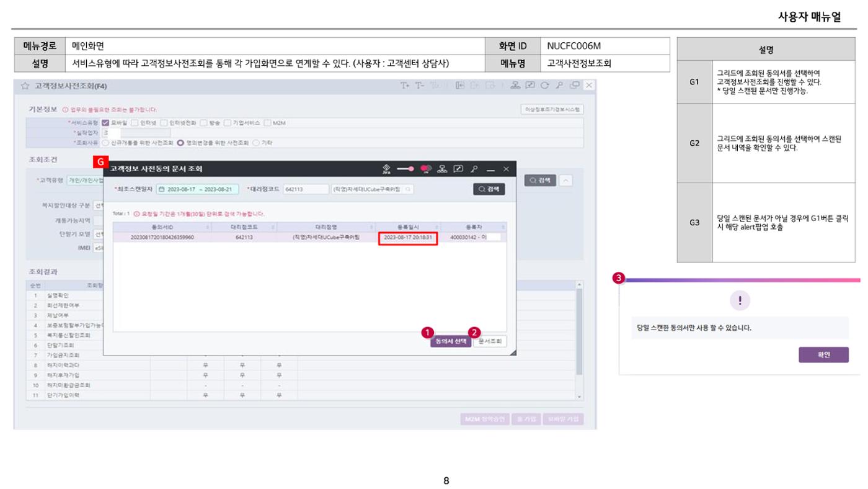Viewport: 868px width, 489px height.
Task: Toggle the 방송 service type checkbox
Action: coord(203,122)
